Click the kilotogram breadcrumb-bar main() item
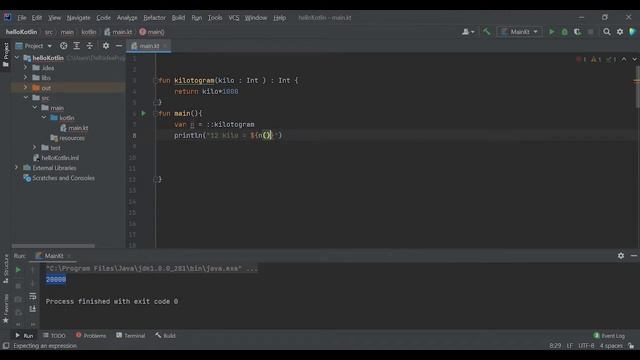This screenshot has height=360, width=640. [x=152, y=32]
